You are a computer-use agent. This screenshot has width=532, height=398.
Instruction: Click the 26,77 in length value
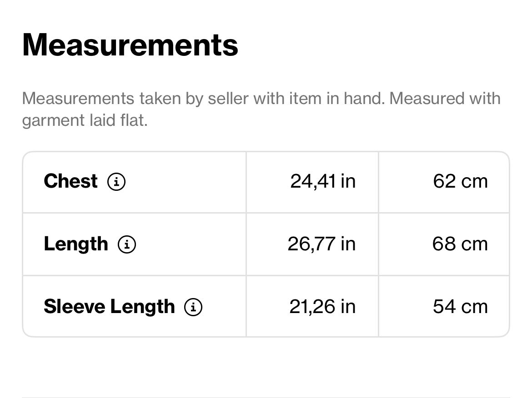click(x=321, y=244)
